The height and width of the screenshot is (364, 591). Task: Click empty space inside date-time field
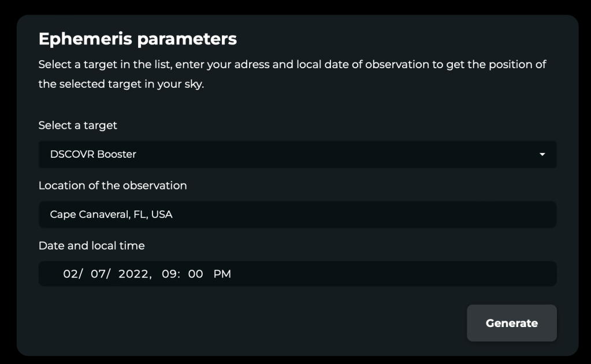click(392, 273)
